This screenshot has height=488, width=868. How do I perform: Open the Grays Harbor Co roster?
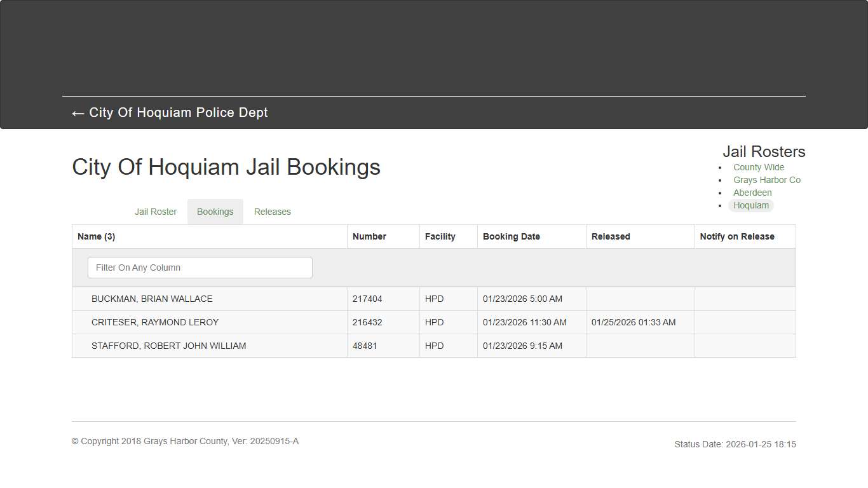coord(767,180)
